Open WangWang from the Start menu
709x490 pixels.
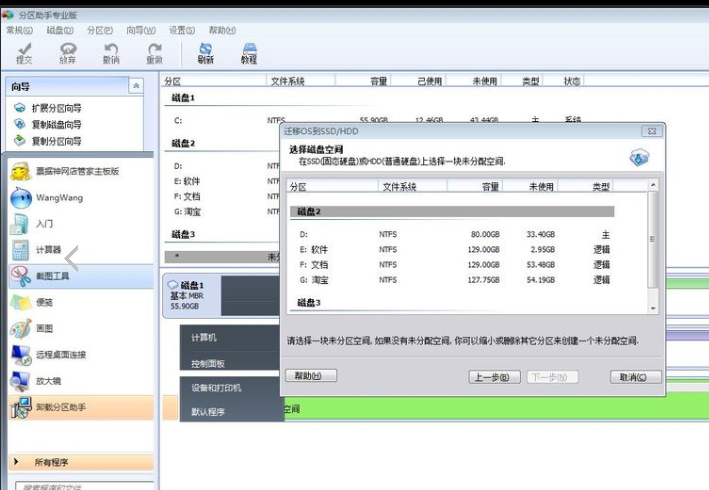pyautogui.click(x=58, y=197)
